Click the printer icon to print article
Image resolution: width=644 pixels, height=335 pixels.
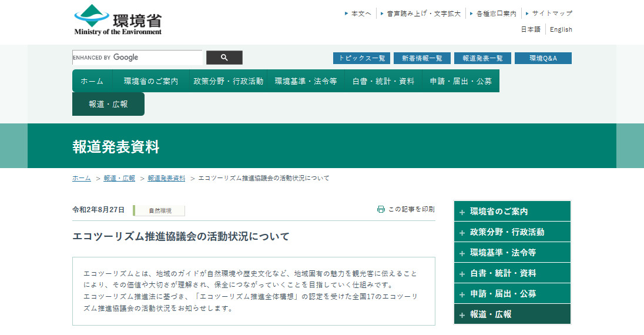click(x=381, y=209)
